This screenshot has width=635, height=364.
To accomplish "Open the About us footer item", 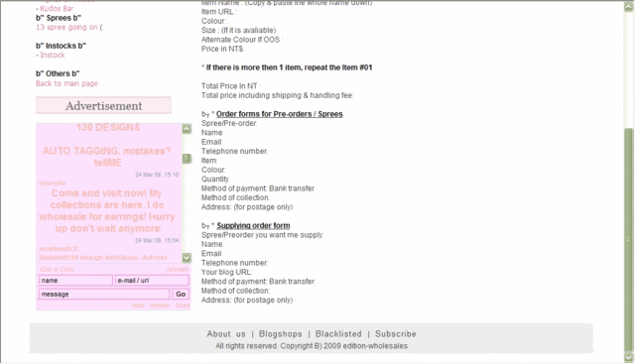I will coord(226,334).
